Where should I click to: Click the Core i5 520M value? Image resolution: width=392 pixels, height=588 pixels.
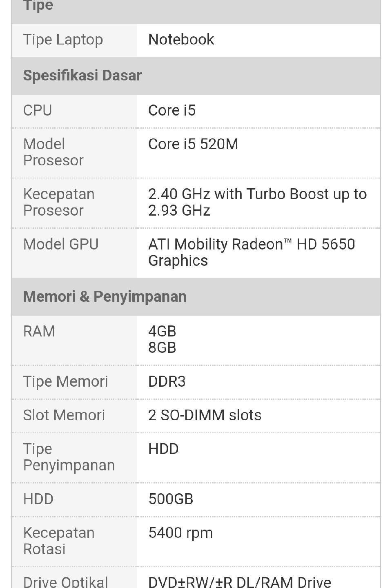tap(193, 144)
